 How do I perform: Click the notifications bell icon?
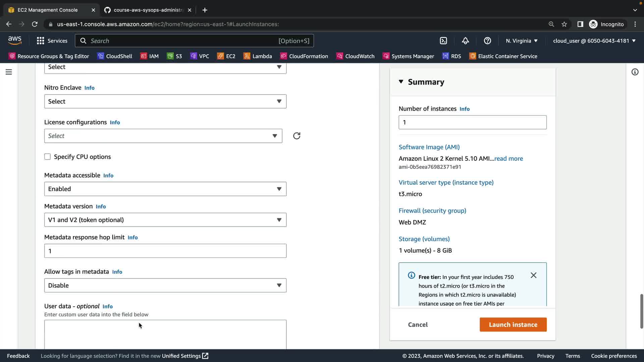(465, 41)
